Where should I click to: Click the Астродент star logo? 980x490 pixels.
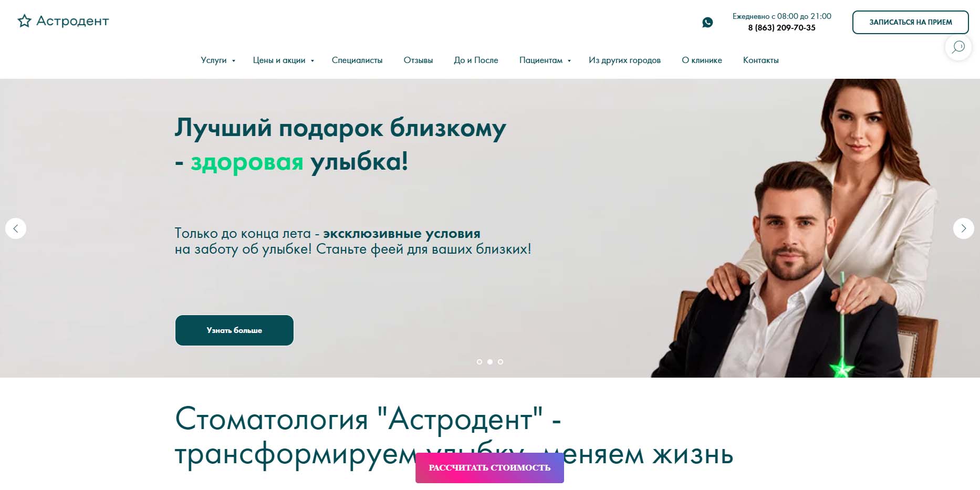[x=63, y=21]
